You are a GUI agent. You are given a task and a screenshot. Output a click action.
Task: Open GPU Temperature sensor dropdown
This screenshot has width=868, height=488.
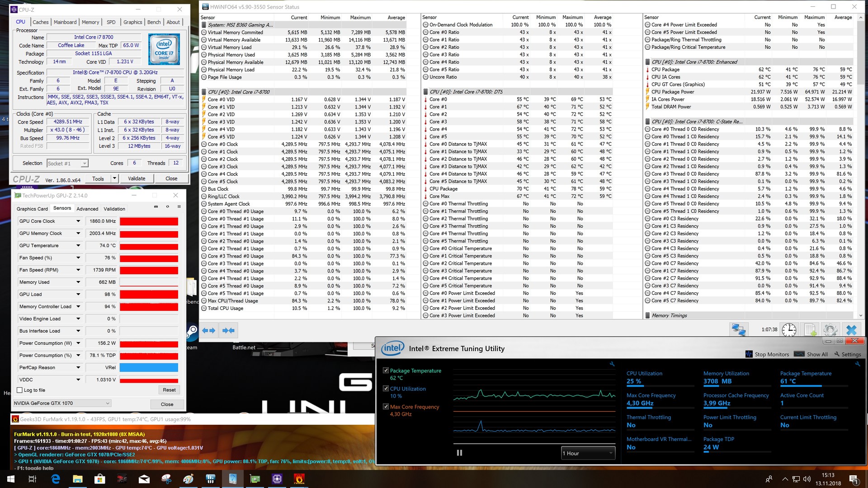coord(78,245)
